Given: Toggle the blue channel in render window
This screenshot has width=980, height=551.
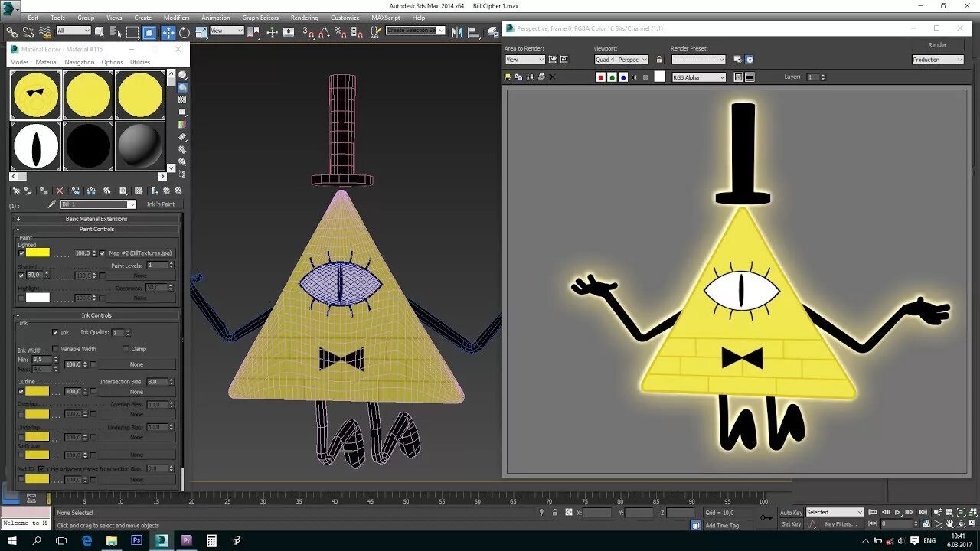Looking at the screenshot, I should (623, 77).
